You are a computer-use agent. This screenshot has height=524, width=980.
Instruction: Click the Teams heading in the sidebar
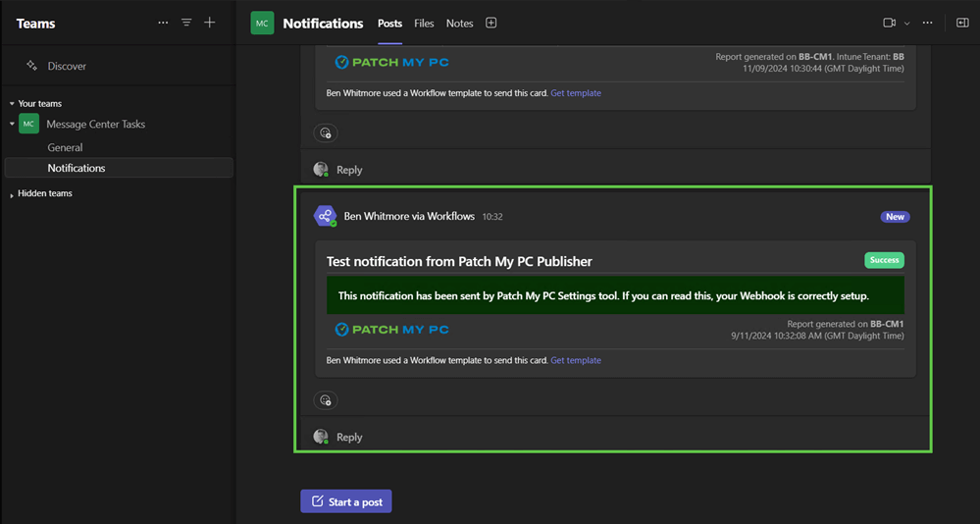point(35,24)
